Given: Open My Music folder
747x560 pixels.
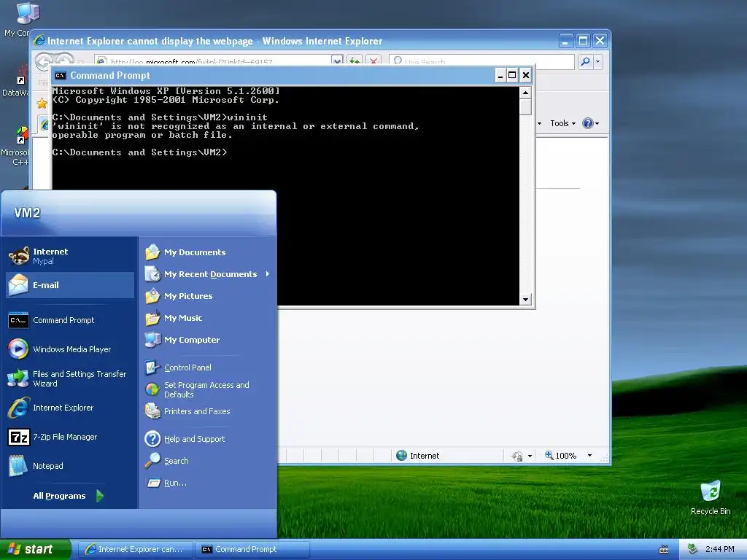Looking at the screenshot, I should [208, 318].
